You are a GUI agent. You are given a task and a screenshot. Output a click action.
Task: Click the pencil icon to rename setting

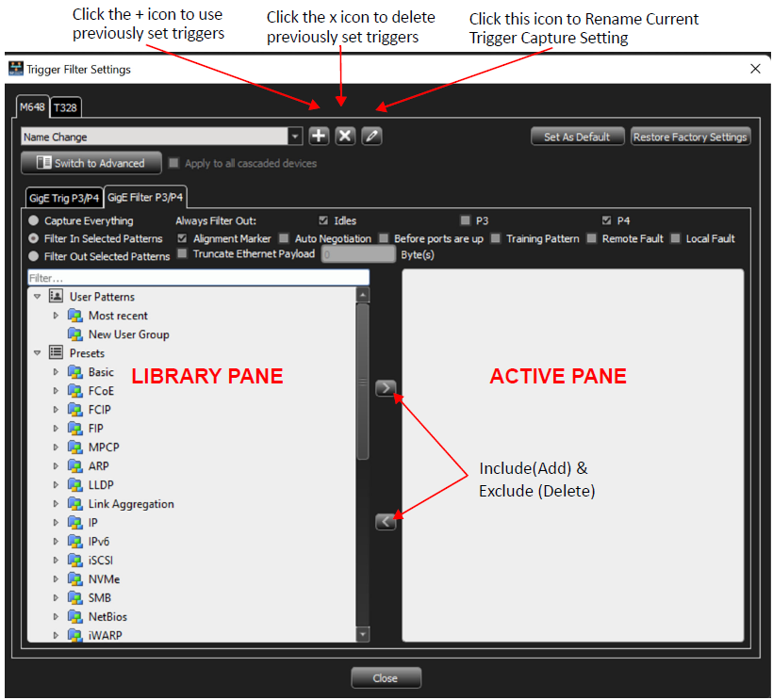[x=371, y=136]
